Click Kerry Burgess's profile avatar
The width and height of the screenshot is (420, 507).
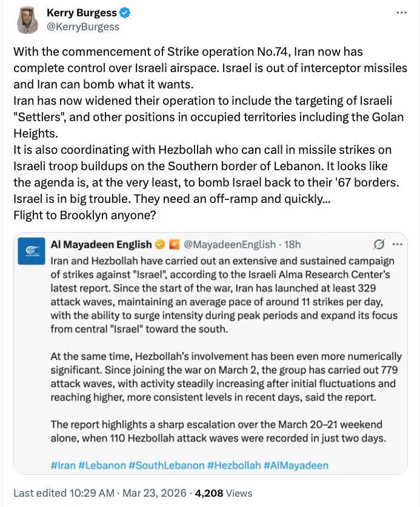[27, 19]
